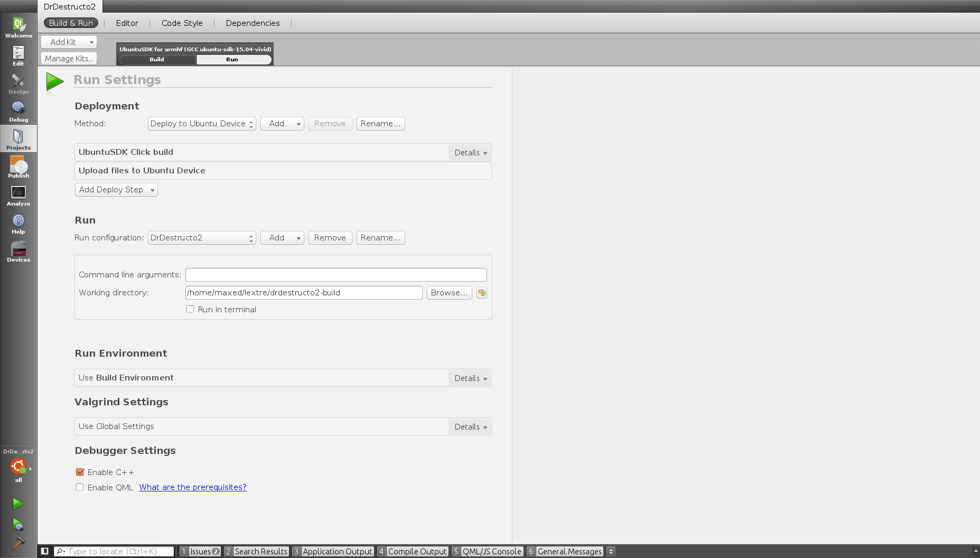
Task: Switch to Debug mode
Action: [x=18, y=111]
